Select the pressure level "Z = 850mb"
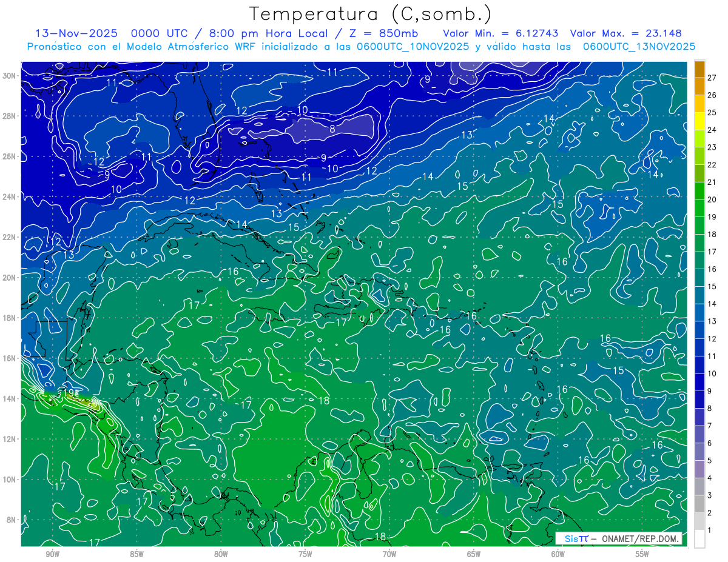Image resolution: width=728 pixels, height=562 pixels. (x=385, y=33)
